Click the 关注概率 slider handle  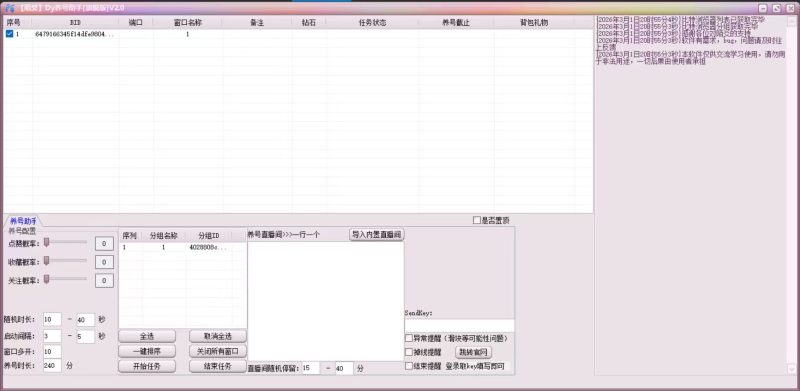tap(46, 279)
